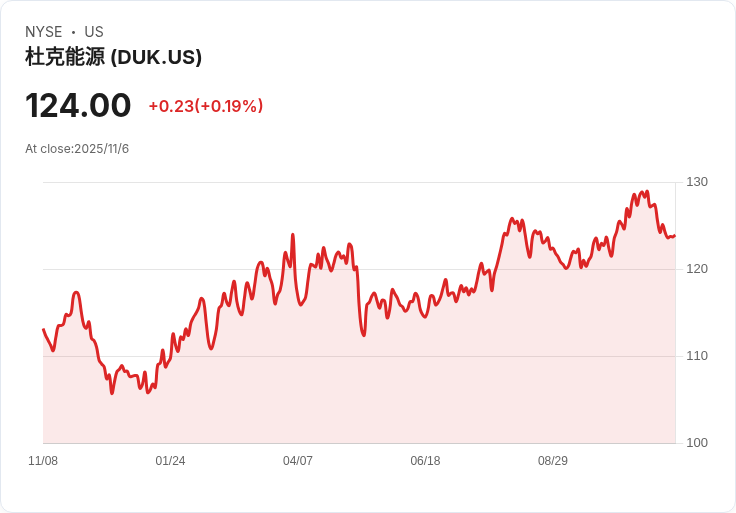Click the At close 2025/11/6 timestamp

[x=77, y=149]
